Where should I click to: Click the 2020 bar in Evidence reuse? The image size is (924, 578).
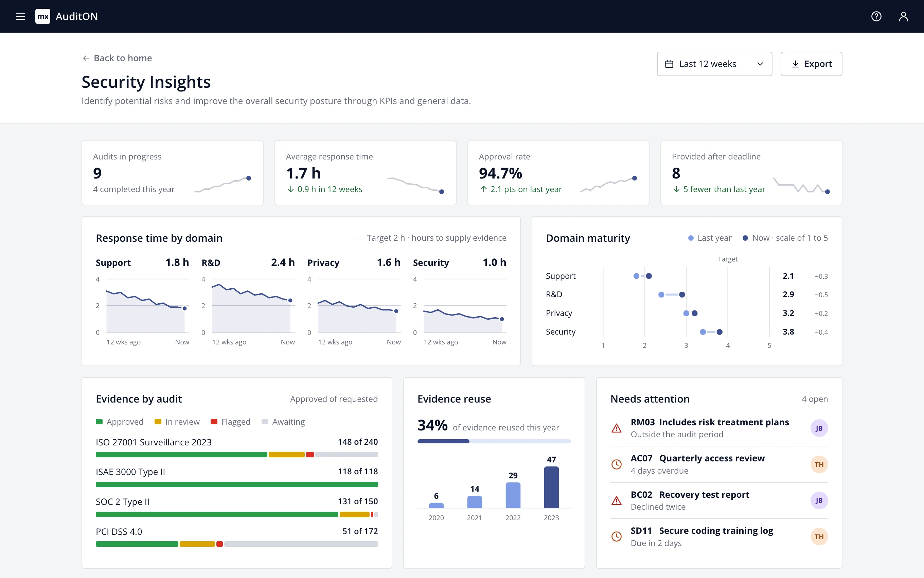click(x=436, y=505)
